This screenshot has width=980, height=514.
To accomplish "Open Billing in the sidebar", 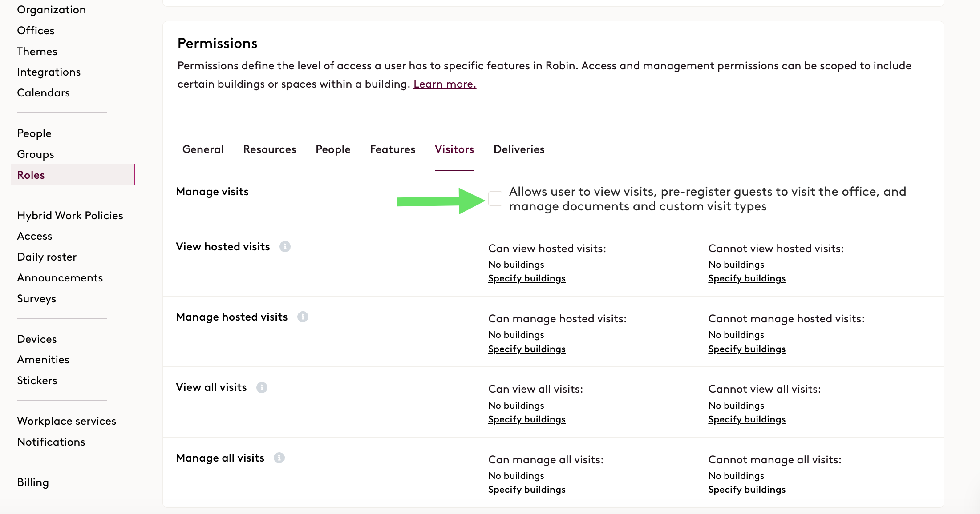I will (33, 482).
